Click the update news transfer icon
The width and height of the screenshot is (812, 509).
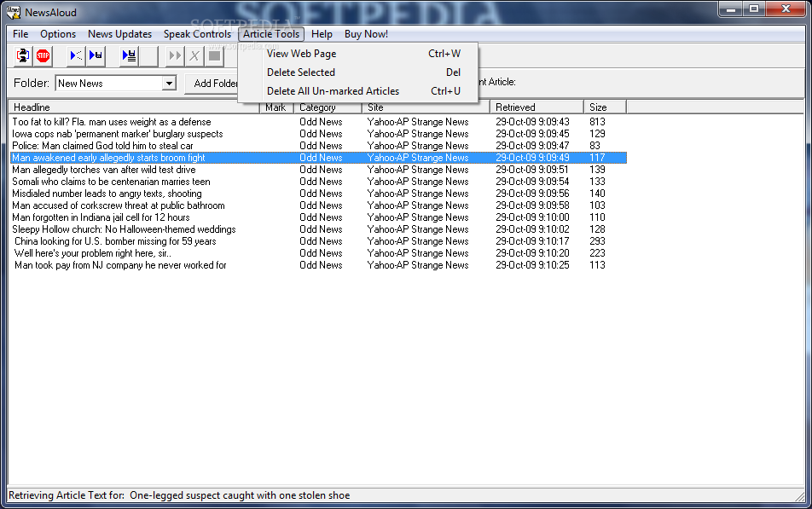(22, 55)
